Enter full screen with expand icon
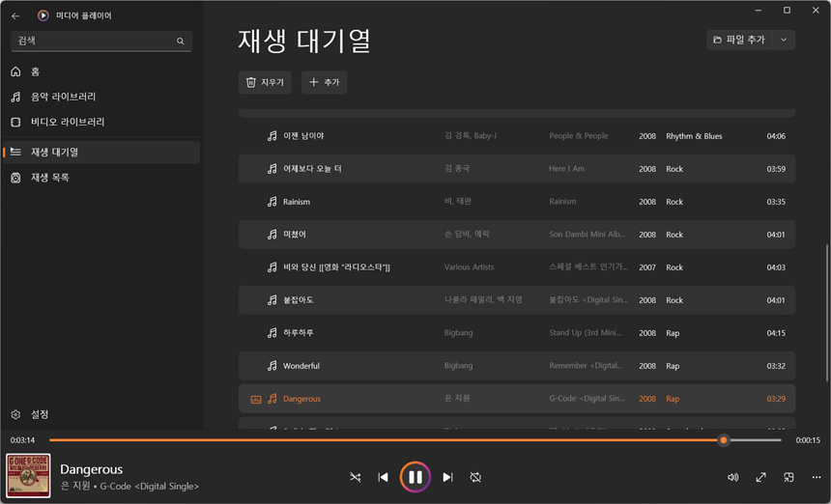This screenshot has width=831, height=504. click(x=760, y=477)
